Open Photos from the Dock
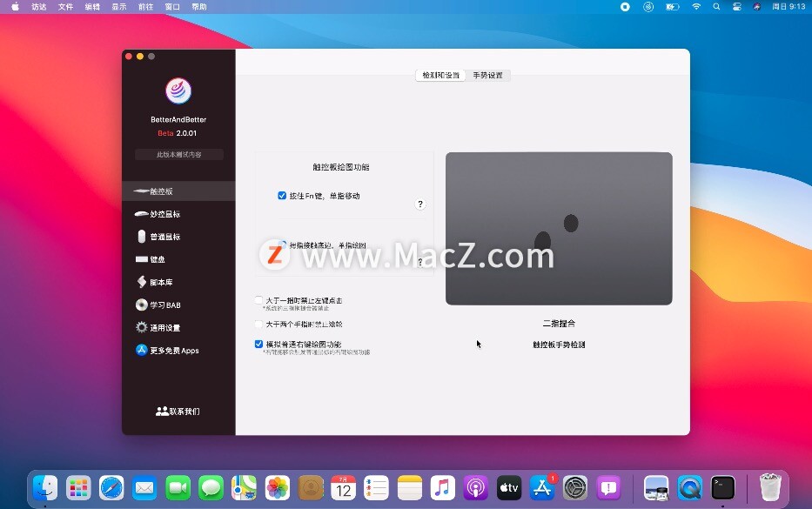 (277, 488)
